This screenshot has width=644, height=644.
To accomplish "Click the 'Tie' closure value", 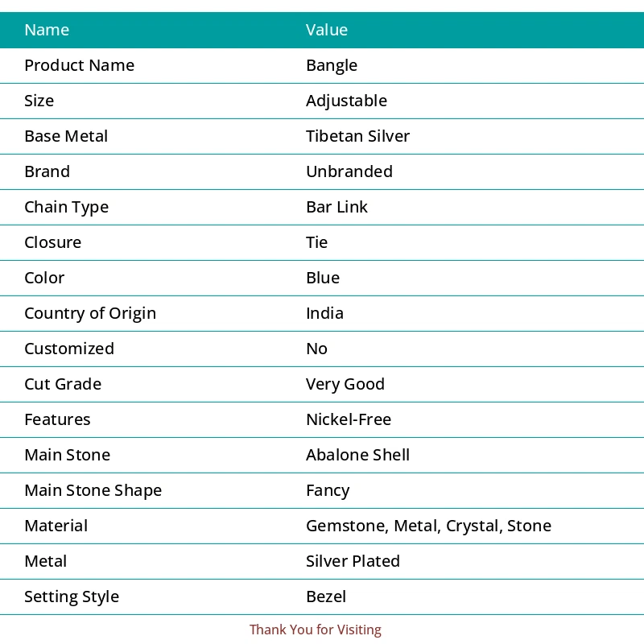I will [x=316, y=243].
